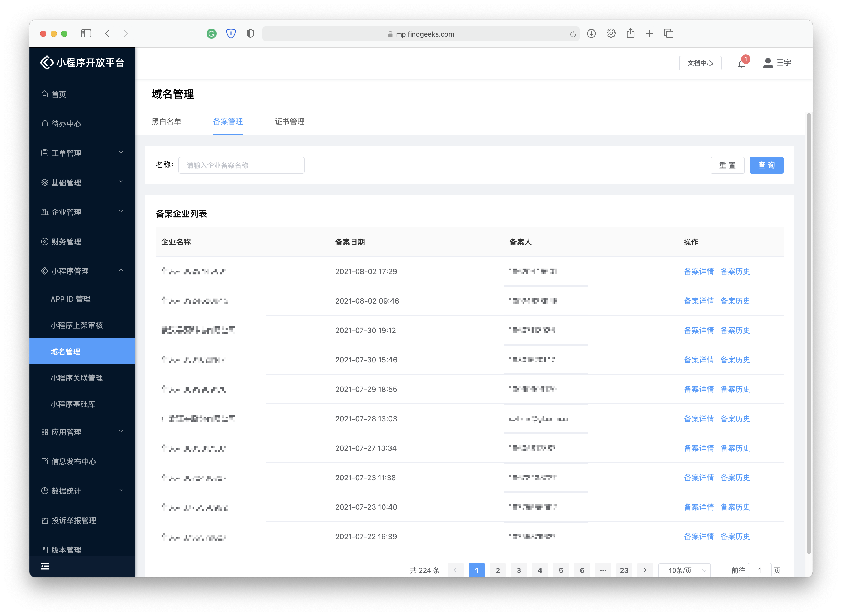Viewport: 842px width, 616px height.
Task: Open 首页 in the sidebar
Action: point(82,94)
